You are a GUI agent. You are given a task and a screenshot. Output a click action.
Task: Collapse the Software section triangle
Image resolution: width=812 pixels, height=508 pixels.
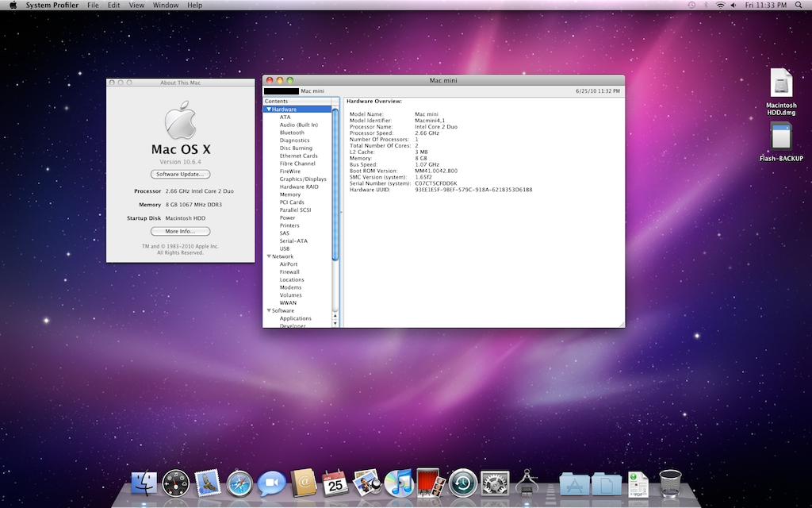(268, 310)
